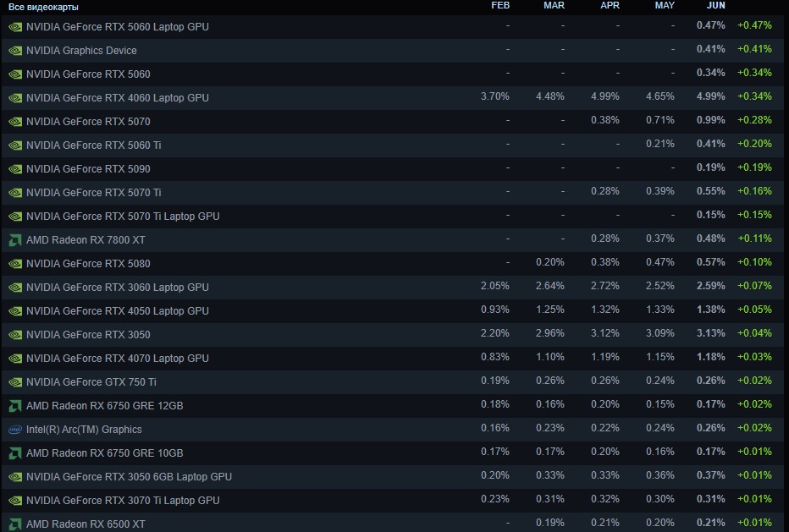Click the 4.99% JUN value for RTX 4060 Laptop
This screenshot has width=789, height=532.
(x=710, y=96)
